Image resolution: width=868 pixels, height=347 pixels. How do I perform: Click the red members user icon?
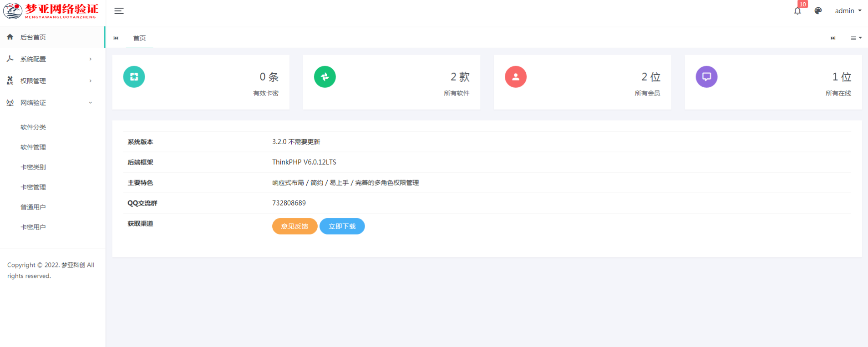[x=515, y=77]
